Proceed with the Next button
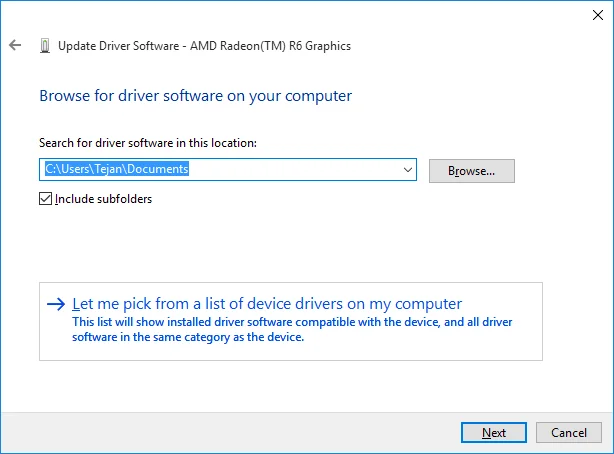 (493, 432)
